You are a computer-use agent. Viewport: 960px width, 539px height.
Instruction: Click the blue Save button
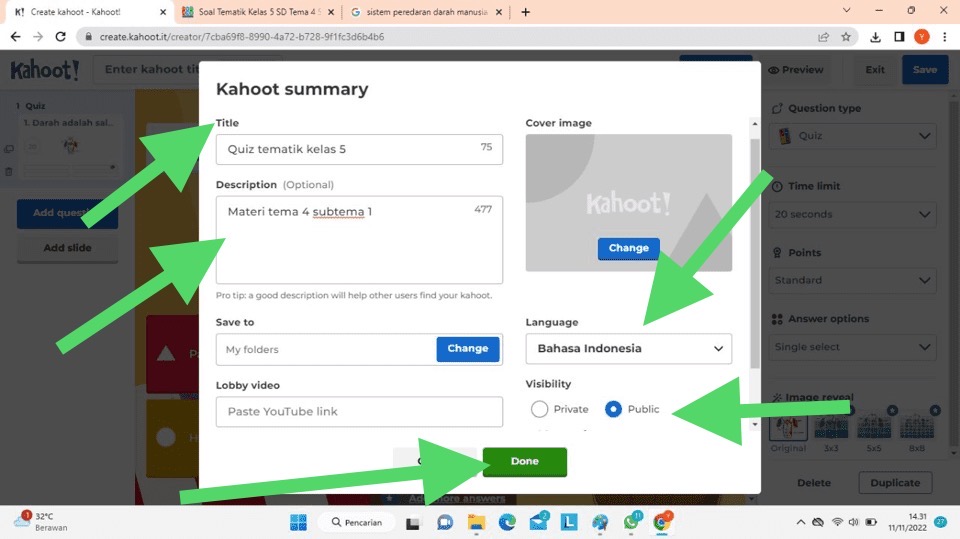[x=924, y=70]
